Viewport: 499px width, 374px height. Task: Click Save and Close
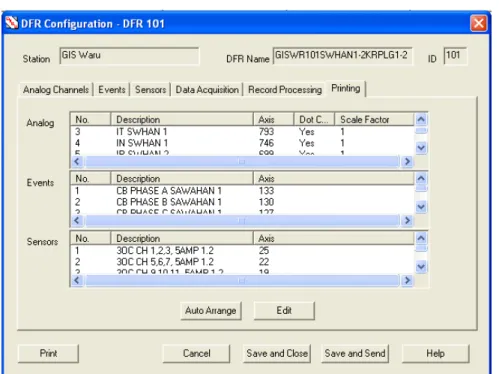(277, 353)
